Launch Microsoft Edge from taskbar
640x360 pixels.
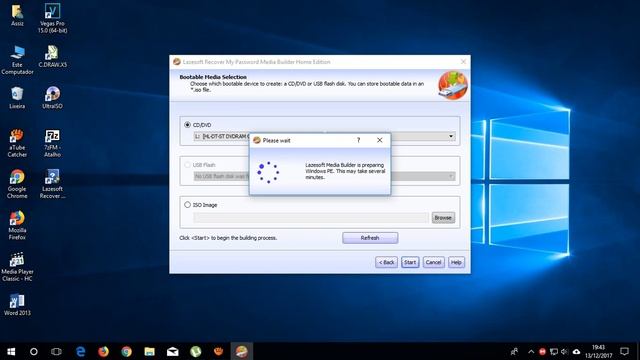click(x=81, y=351)
